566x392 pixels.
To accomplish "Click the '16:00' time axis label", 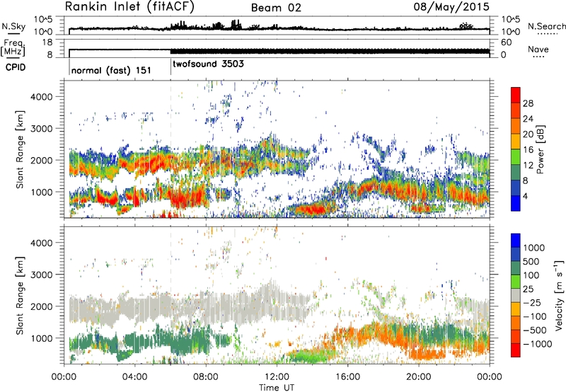I will [x=347, y=377].
